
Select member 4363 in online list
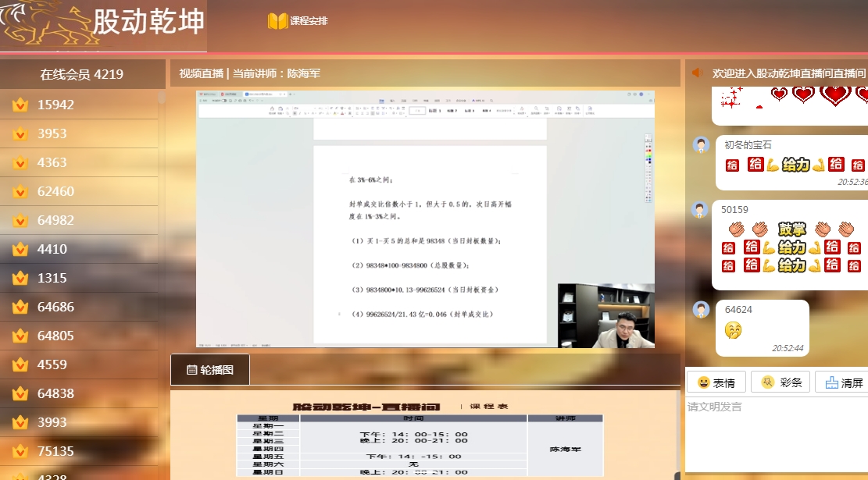click(79, 162)
